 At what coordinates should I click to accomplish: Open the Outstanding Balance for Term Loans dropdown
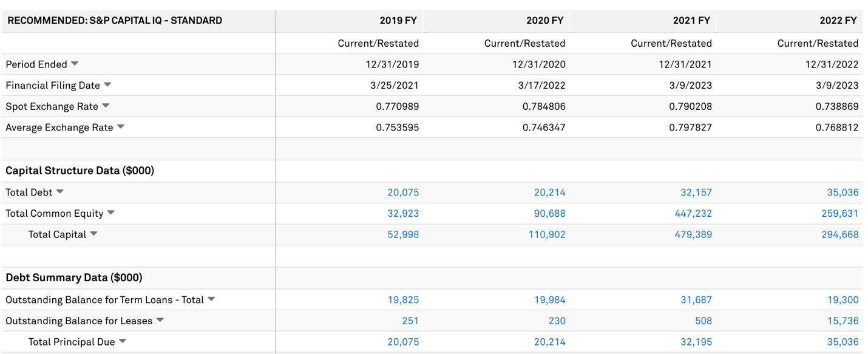coord(211,299)
